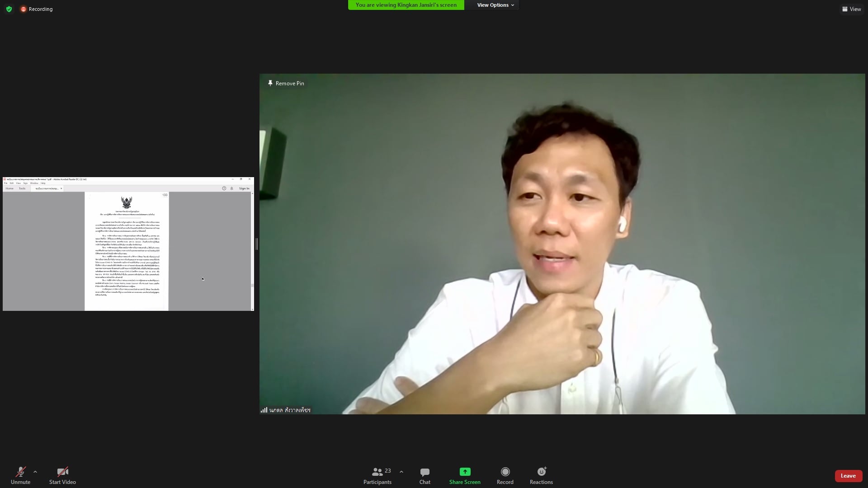This screenshot has width=868, height=488.
Task: Expand audio options arrow next to Unmute
Action: coord(35,472)
